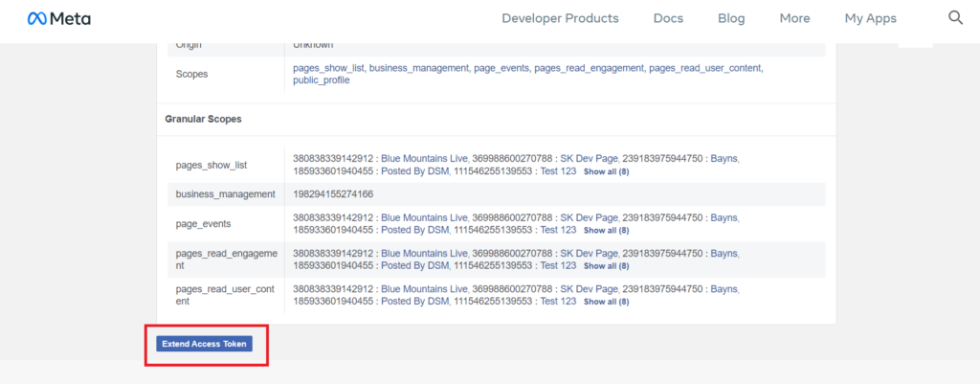The width and height of the screenshot is (980, 384).
Task: Select the pages_show_list row label
Action: tap(212, 165)
